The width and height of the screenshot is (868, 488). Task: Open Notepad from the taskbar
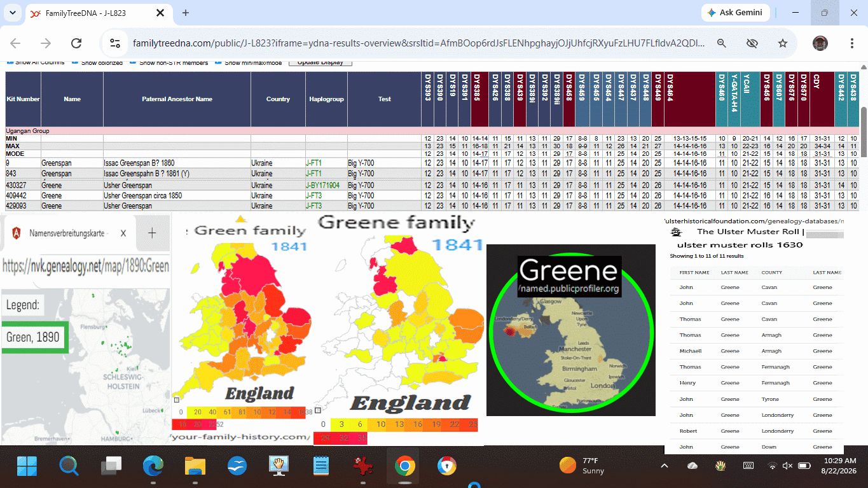pos(321,466)
